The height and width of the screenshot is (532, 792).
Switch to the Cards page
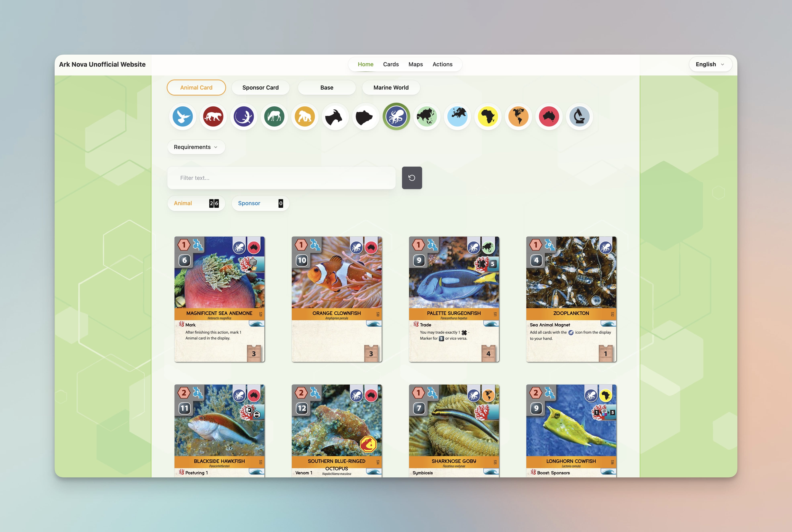pos(391,64)
